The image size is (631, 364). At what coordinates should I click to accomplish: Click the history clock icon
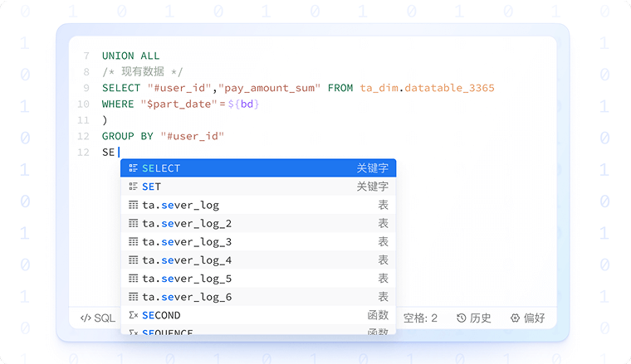(462, 318)
